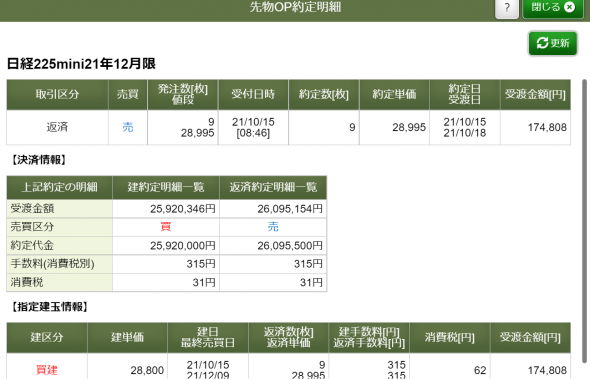Click the blue 売 label in 売買区分 row
This screenshot has height=380, width=590.
point(273,227)
